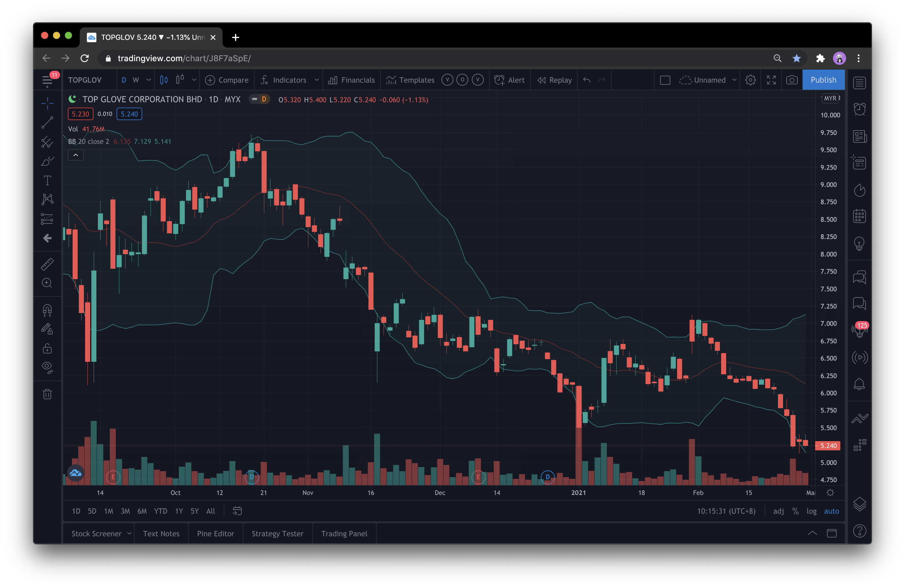The width and height of the screenshot is (905, 588).
Task: Activate the zoom in tool
Action: point(47,283)
